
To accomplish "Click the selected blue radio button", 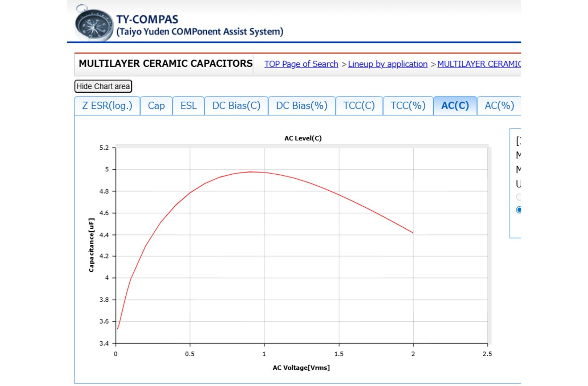I will coord(519,210).
